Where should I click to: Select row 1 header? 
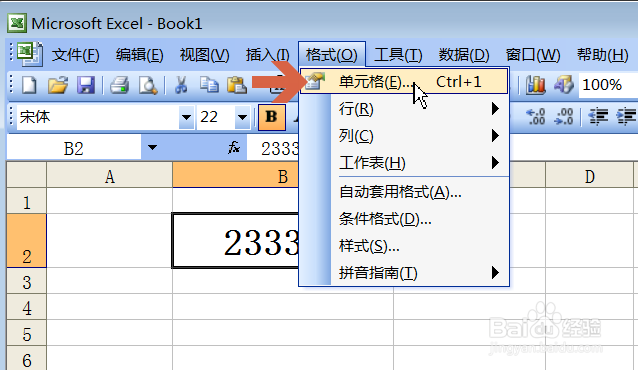pyautogui.click(x=27, y=201)
